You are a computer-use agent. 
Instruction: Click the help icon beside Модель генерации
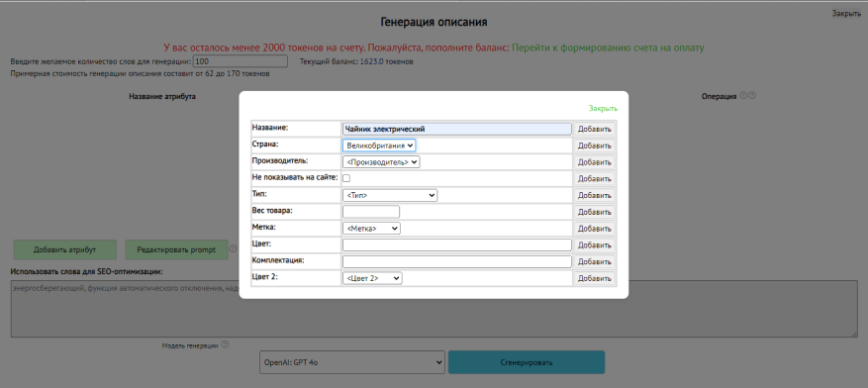click(x=225, y=344)
